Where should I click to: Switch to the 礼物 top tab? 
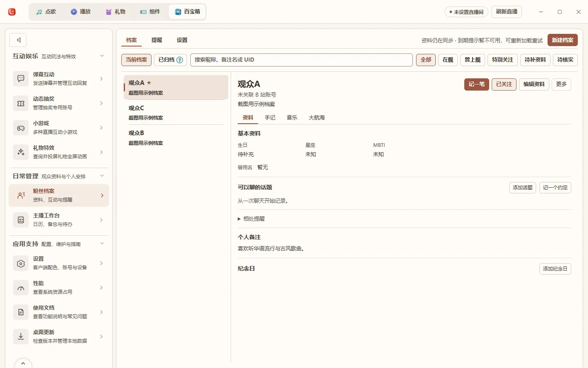coord(116,12)
